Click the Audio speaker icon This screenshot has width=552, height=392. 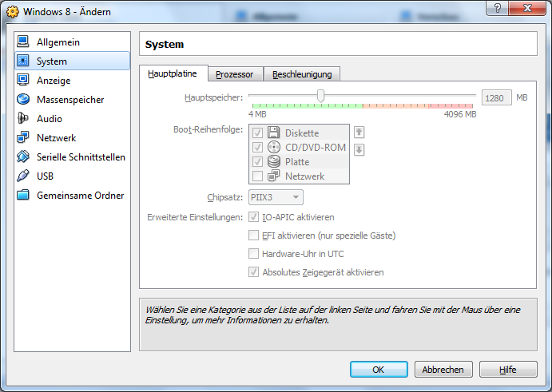pyautogui.click(x=23, y=118)
